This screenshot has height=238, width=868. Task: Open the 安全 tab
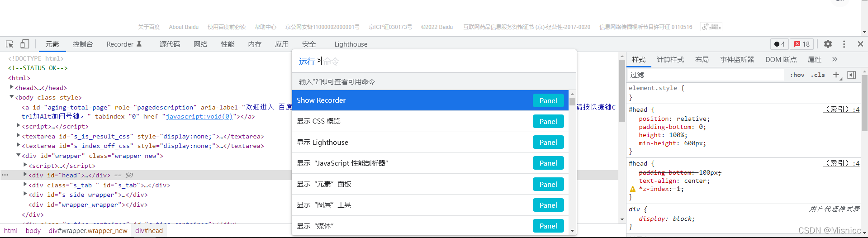pyautogui.click(x=309, y=44)
